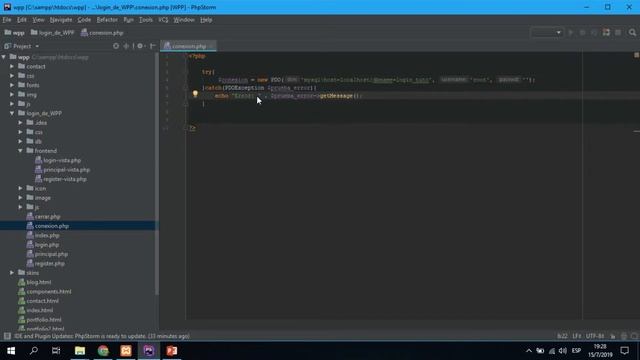Click the conexion.php breadcrumb in navigation bar
Viewport: 640px width, 360px height.
(x=102, y=33)
